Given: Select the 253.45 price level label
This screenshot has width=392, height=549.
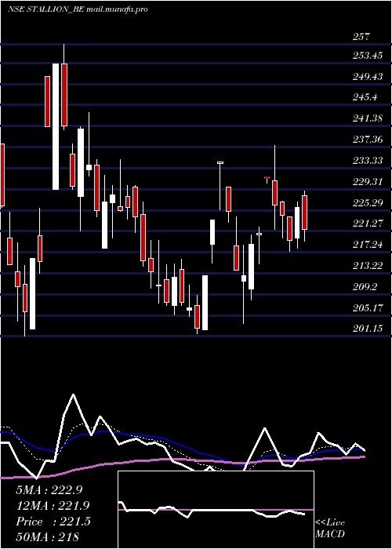Looking at the screenshot, I should pyautogui.click(x=368, y=56).
